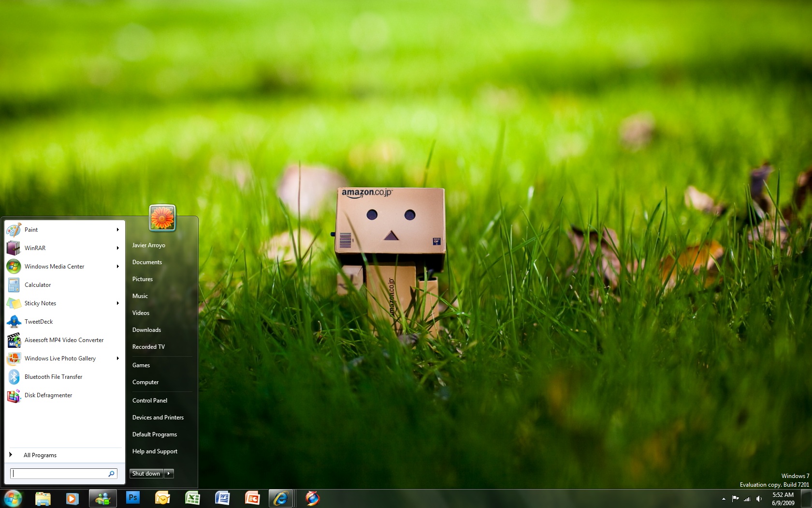
Task: Click the Start menu search box
Action: (x=59, y=474)
